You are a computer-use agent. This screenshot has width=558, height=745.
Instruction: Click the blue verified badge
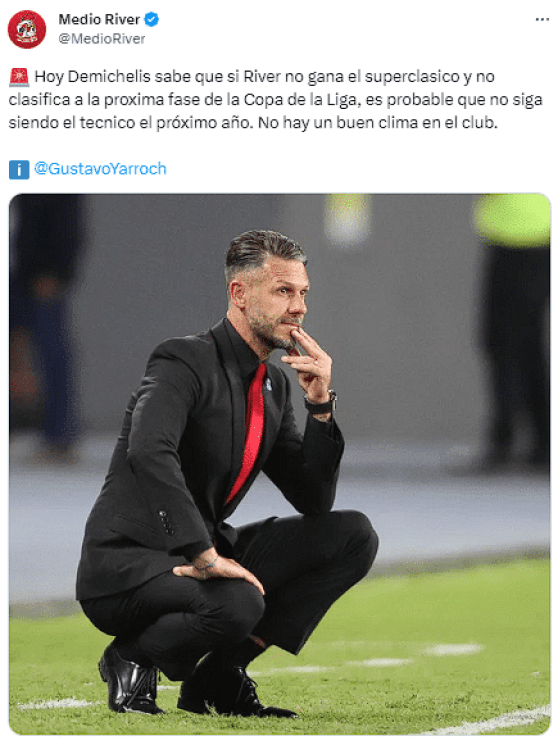(x=152, y=19)
